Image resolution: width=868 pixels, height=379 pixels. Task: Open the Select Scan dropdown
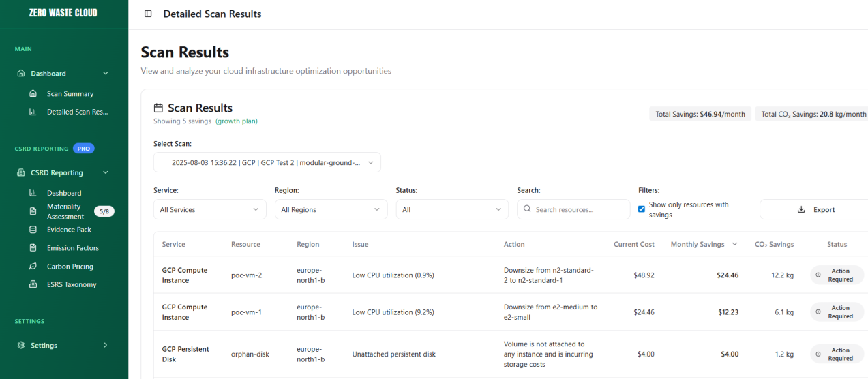[267, 162]
